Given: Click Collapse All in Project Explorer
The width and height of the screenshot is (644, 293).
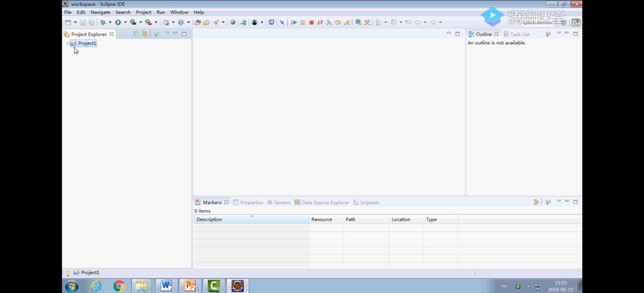Looking at the screenshot, I should click(x=136, y=34).
